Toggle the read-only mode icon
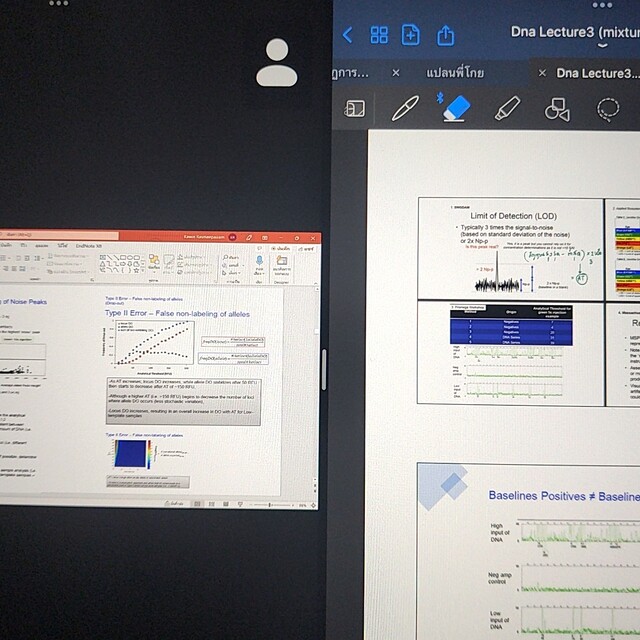640x640 pixels. pyautogui.click(x=355, y=108)
